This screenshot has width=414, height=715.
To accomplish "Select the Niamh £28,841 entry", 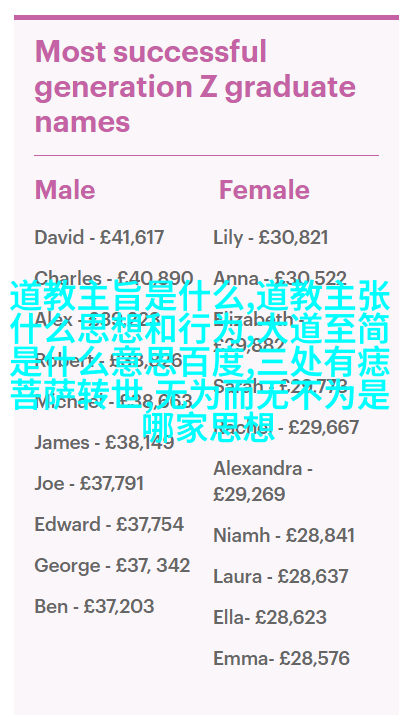I will point(284,535).
